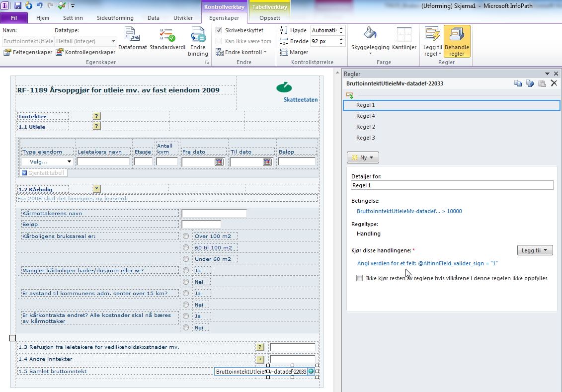
Task: Switch to the Data tab
Action: [154, 18]
